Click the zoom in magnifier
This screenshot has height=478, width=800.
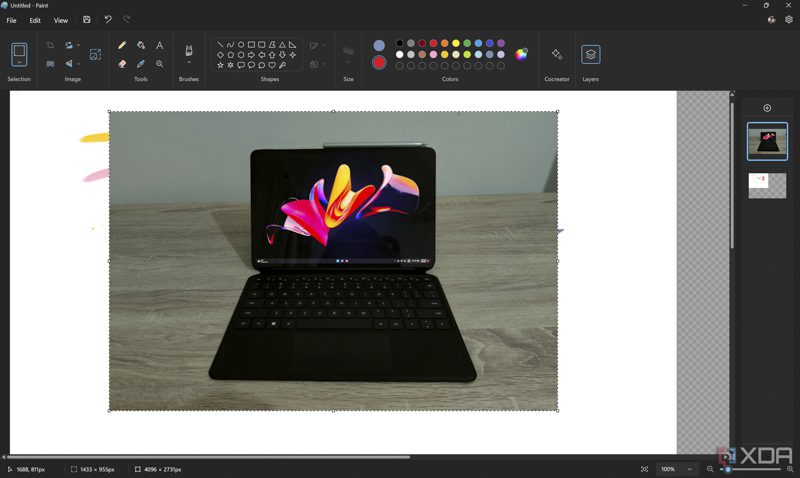[x=790, y=469]
